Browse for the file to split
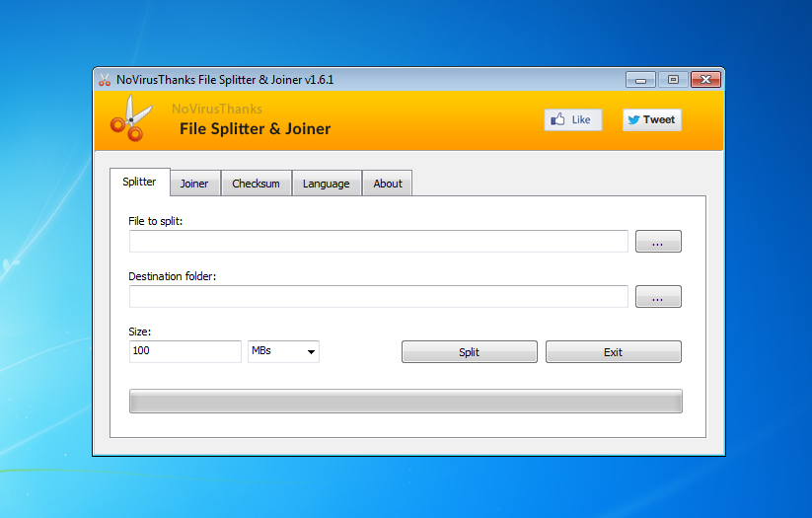812x518 pixels. tap(658, 242)
